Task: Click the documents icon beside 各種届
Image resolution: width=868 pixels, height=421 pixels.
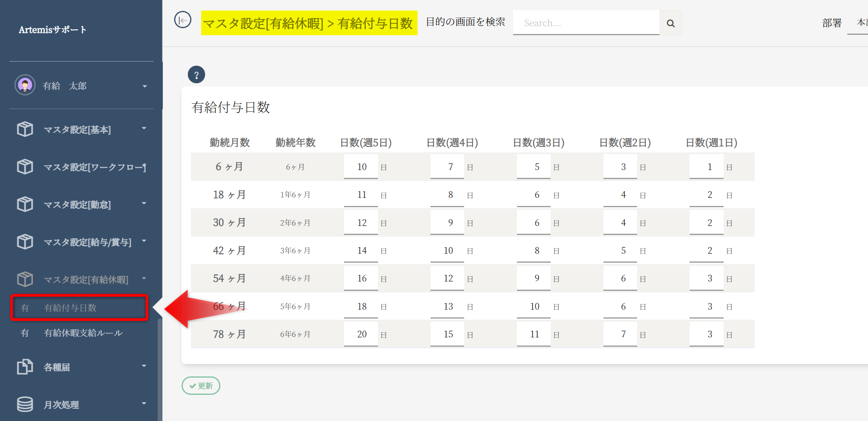Action: pyautogui.click(x=25, y=367)
